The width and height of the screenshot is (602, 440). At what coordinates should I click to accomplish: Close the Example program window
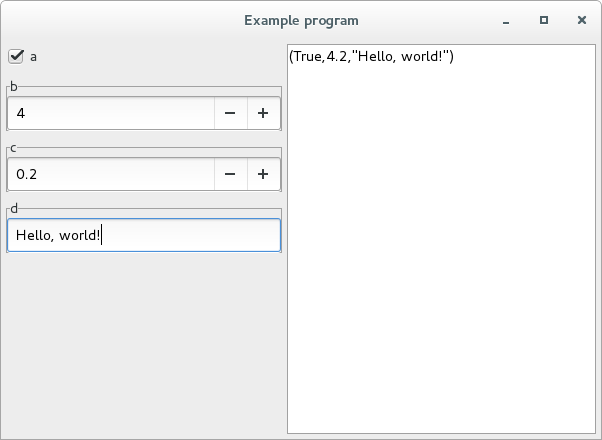[582, 20]
